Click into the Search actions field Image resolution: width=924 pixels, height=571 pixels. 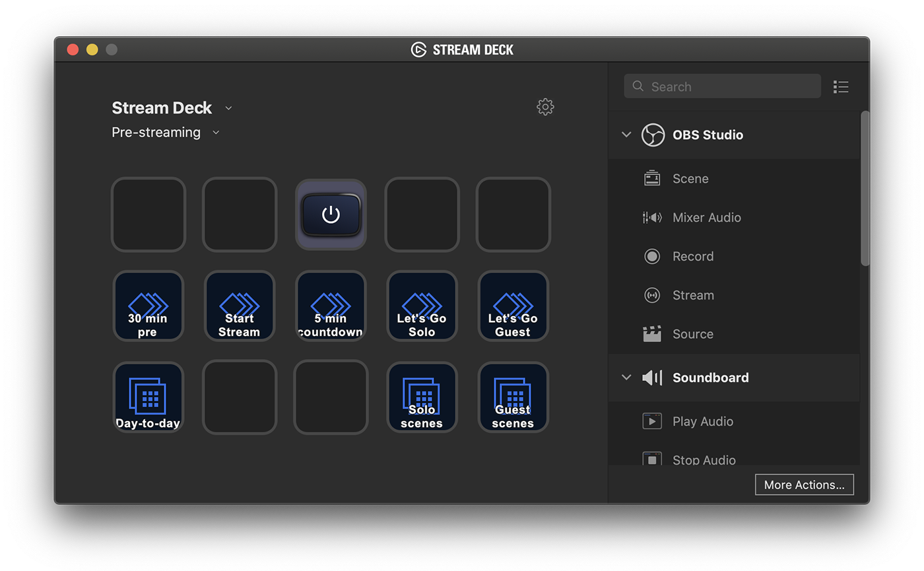pyautogui.click(x=722, y=86)
